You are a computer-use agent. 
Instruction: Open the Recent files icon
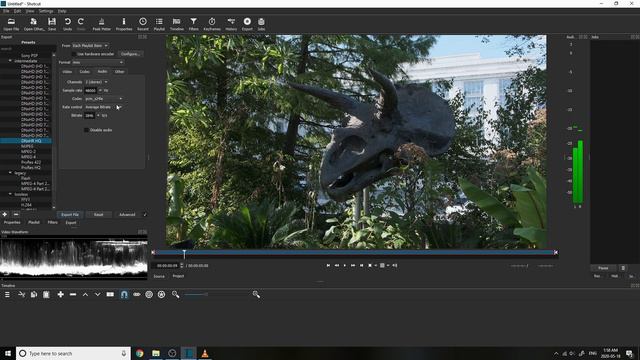pyautogui.click(x=143, y=24)
